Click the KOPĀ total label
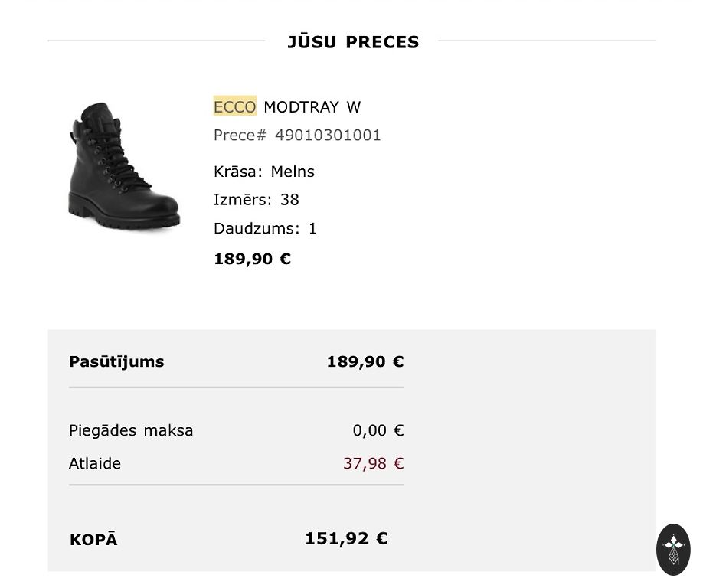The height and width of the screenshot is (588, 703). 93,540
